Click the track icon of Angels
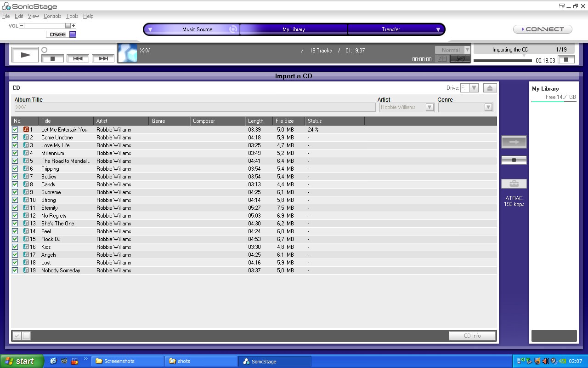The width and height of the screenshot is (588, 368). [26, 255]
